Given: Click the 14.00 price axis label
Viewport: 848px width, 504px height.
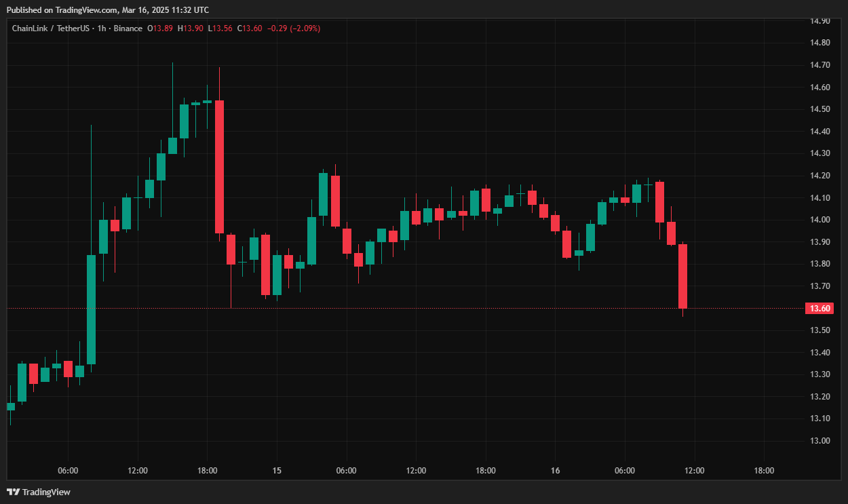Looking at the screenshot, I should [x=820, y=220].
